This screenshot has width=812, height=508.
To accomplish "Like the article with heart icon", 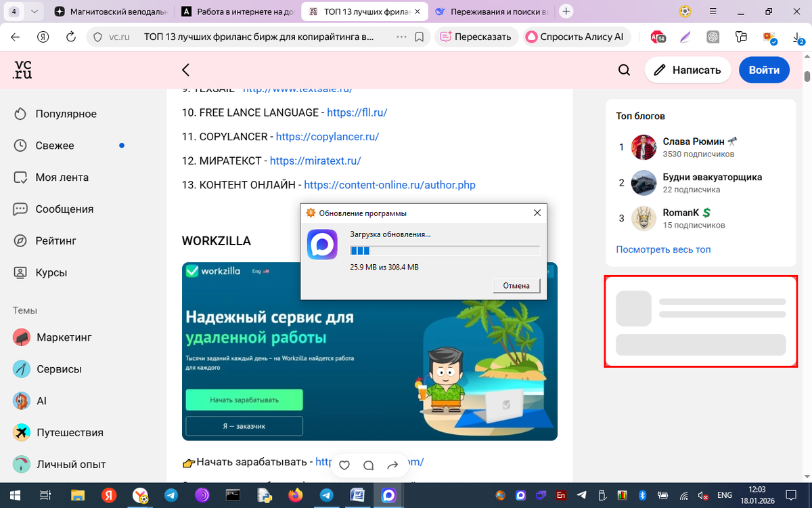I will [x=344, y=465].
